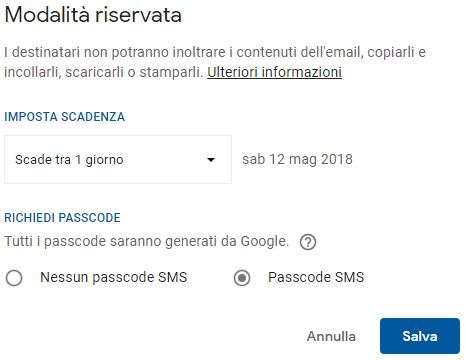466x360 pixels.
Task: Click the "1 giorno" value in expiry selector
Action: pos(99,160)
